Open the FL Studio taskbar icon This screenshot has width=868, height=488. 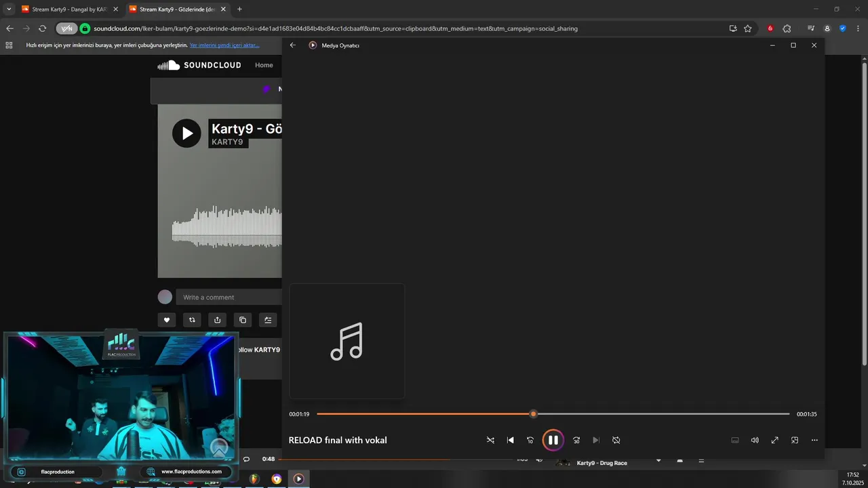254,479
